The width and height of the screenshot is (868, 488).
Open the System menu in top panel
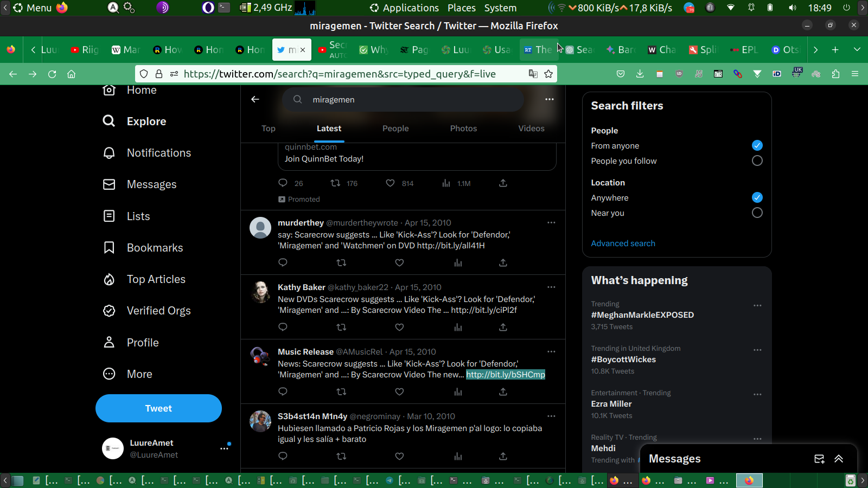click(500, 8)
